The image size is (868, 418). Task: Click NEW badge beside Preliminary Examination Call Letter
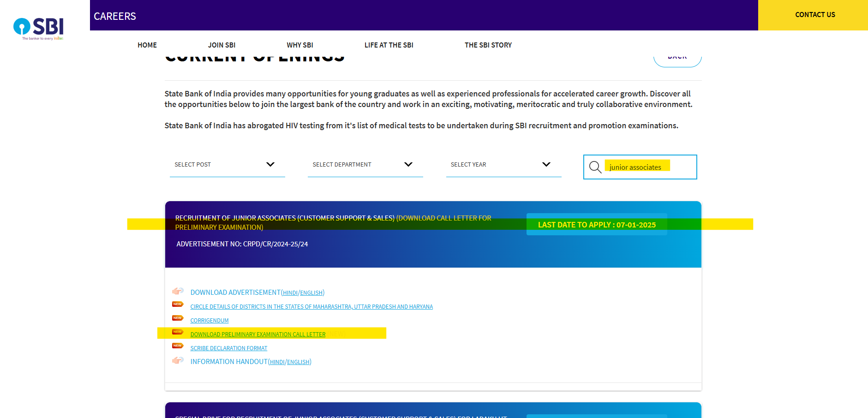pyautogui.click(x=178, y=332)
